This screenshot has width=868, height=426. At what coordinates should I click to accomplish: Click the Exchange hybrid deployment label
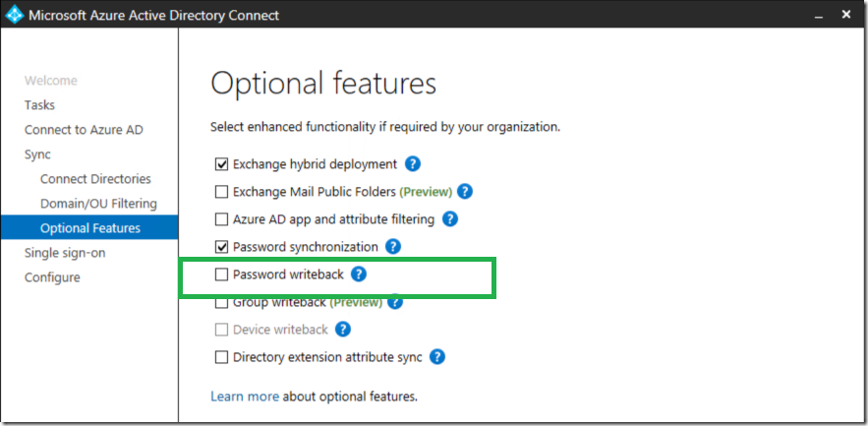[315, 164]
